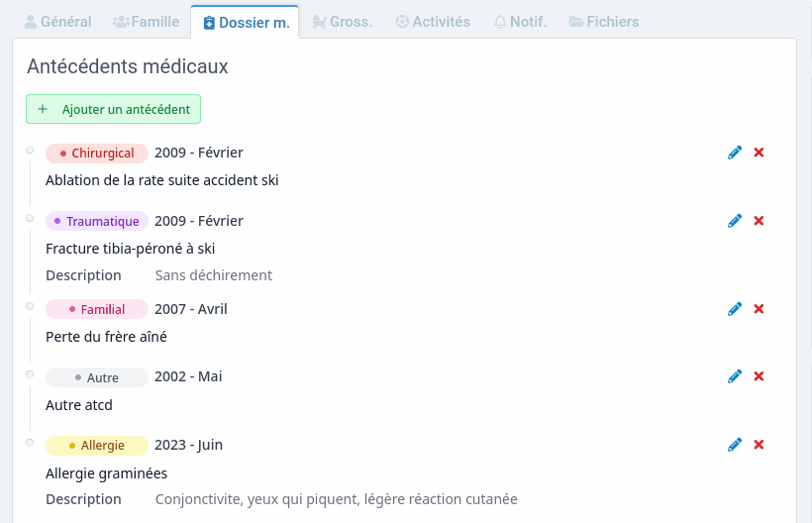Remove the Familial entry using red X
This screenshot has width=812, height=523.
(759, 309)
